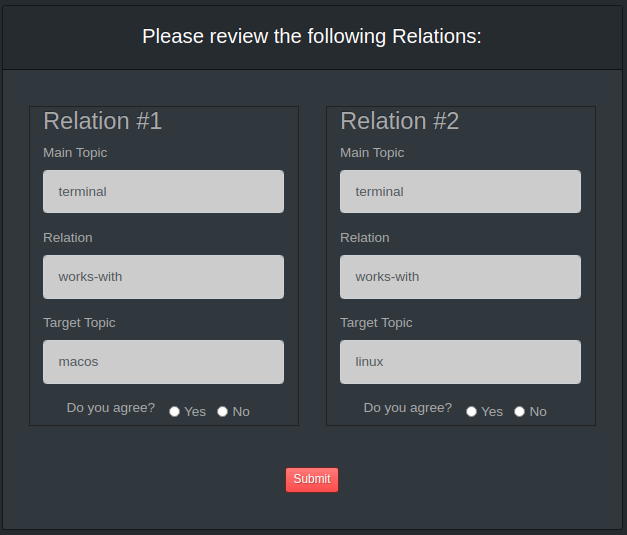
Task: Click the works-with field in Relation #2
Action: tap(460, 276)
